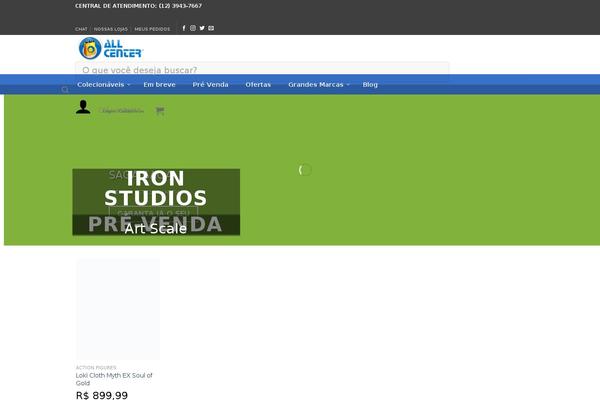Image resolution: width=600 pixels, height=400 pixels.
Task: Open the Meus Pedidos link
Action: [152, 29]
